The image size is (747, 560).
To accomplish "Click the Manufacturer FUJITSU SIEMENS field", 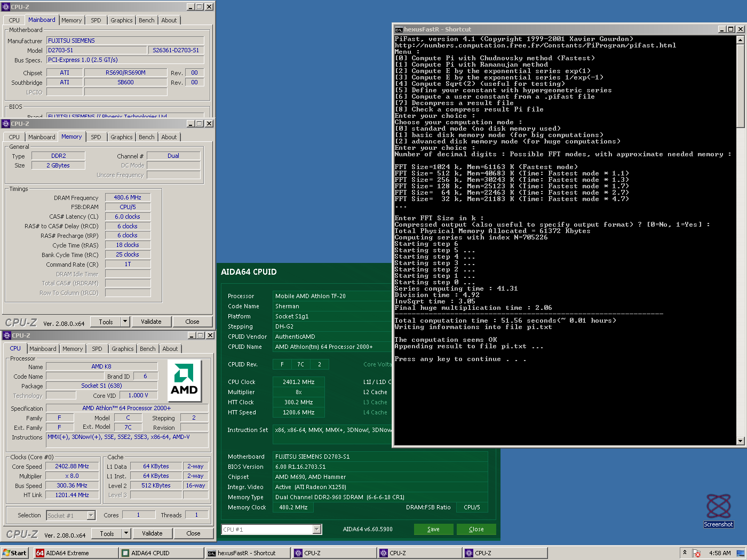I will point(125,41).
